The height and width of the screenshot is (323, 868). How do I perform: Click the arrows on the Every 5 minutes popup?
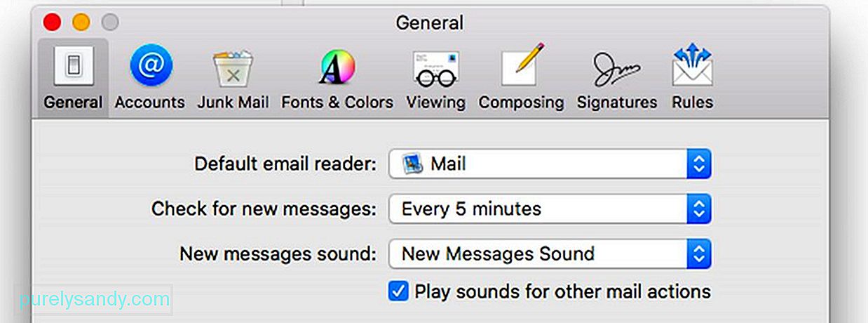click(698, 209)
